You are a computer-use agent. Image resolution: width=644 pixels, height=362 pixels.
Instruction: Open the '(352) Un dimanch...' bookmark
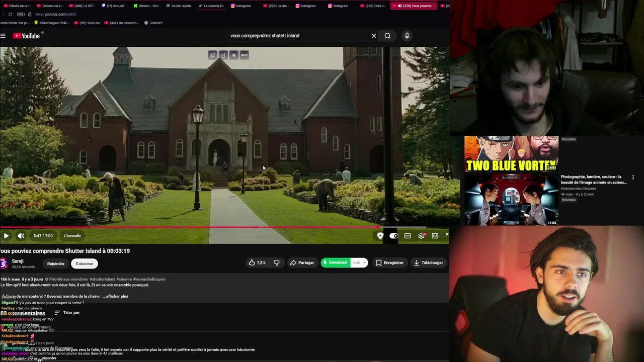(x=121, y=23)
